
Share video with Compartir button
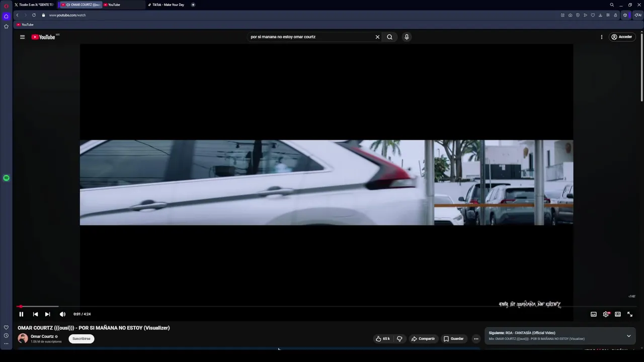tap(423, 339)
